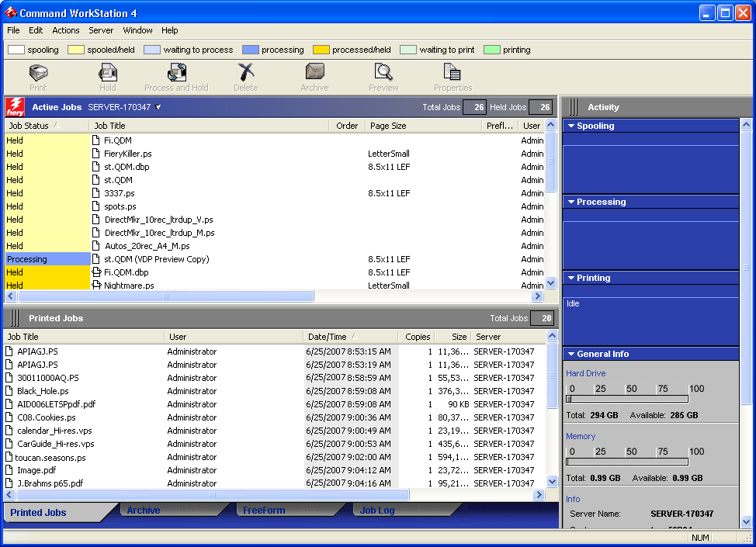The image size is (756, 547).
Task: Click the Process and Hold icon
Action: pos(176,73)
